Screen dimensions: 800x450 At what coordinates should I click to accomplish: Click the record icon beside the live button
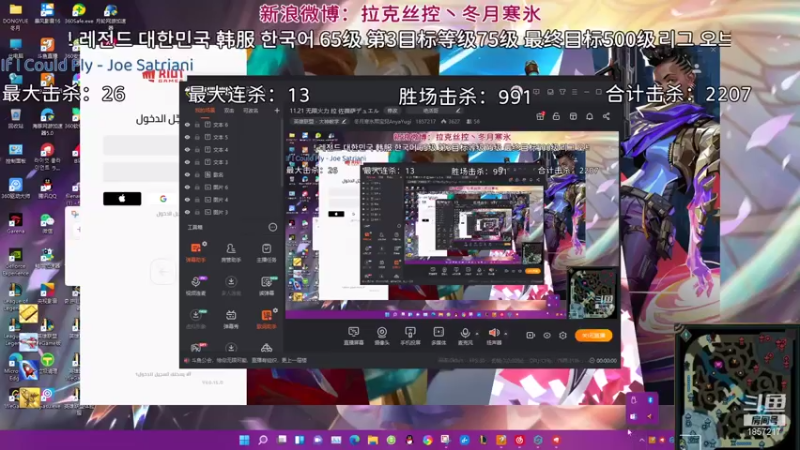[531, 335]
